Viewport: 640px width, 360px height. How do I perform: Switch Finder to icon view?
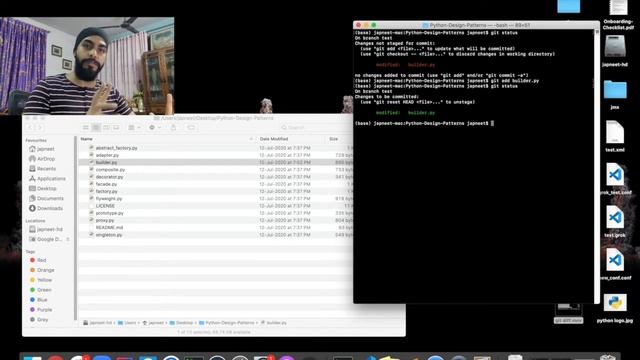click(86, 128)
